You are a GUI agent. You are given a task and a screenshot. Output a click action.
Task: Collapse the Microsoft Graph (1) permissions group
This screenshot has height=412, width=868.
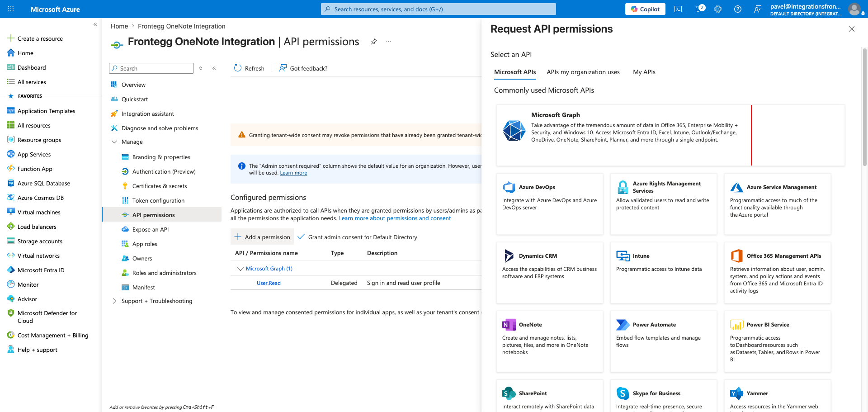tap(240, 269)
